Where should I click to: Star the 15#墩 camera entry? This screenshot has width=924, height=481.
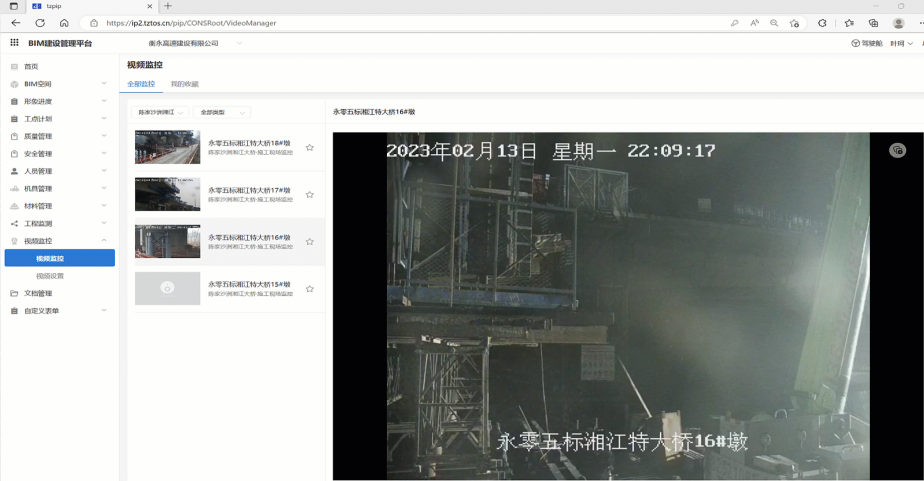coord(310,289)
